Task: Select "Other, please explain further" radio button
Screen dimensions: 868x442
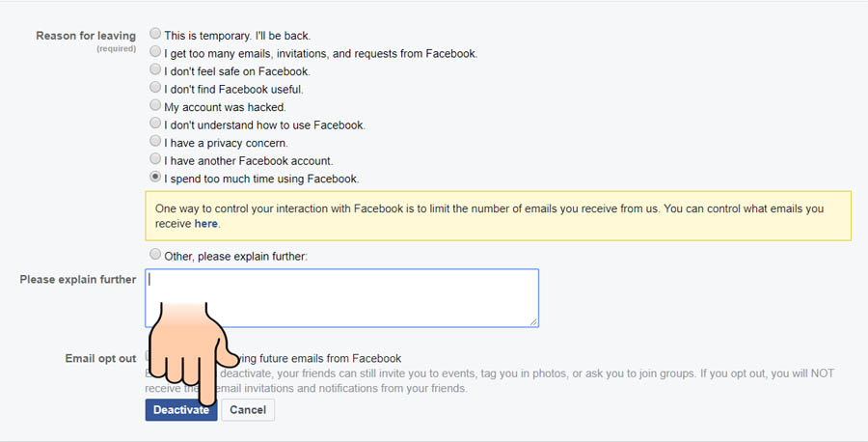Action: [155, 254]
